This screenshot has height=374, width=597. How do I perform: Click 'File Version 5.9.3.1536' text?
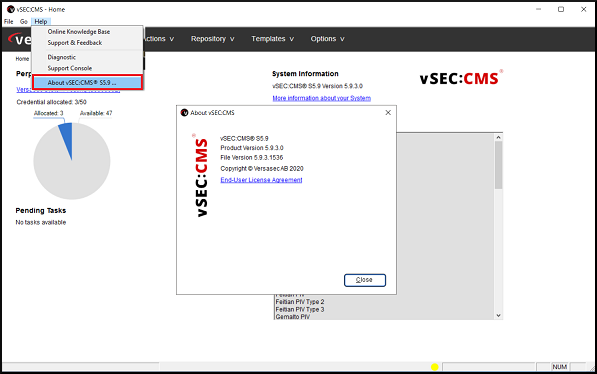(252, 158)
